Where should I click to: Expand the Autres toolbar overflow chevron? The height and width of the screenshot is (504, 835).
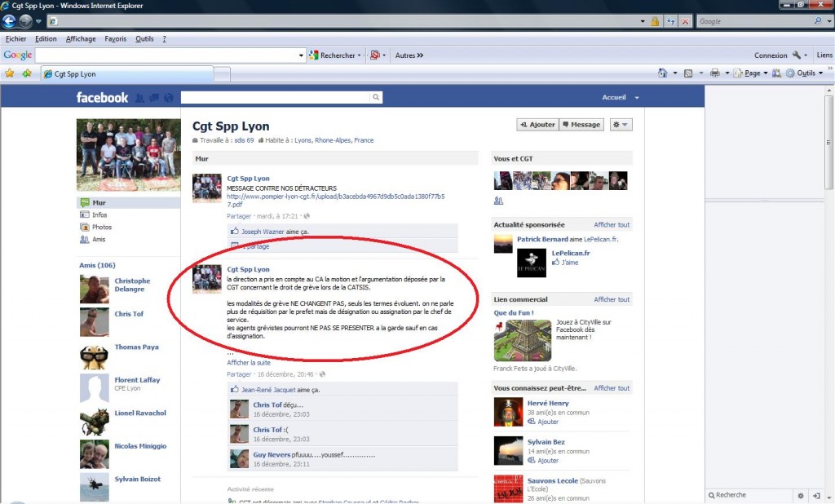pos(420,55)
